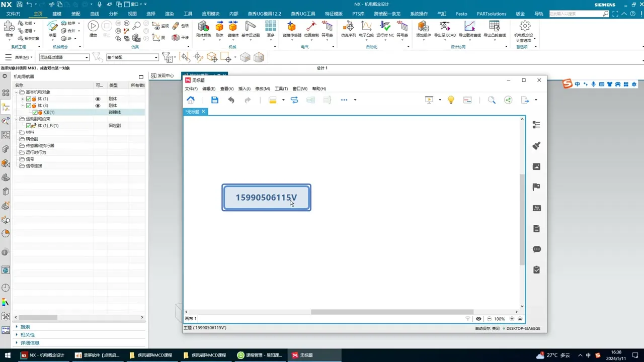644x362 pixels.
Task: Uncheck the CB(1) collision body checkbox
Action: tap(35, 112)
